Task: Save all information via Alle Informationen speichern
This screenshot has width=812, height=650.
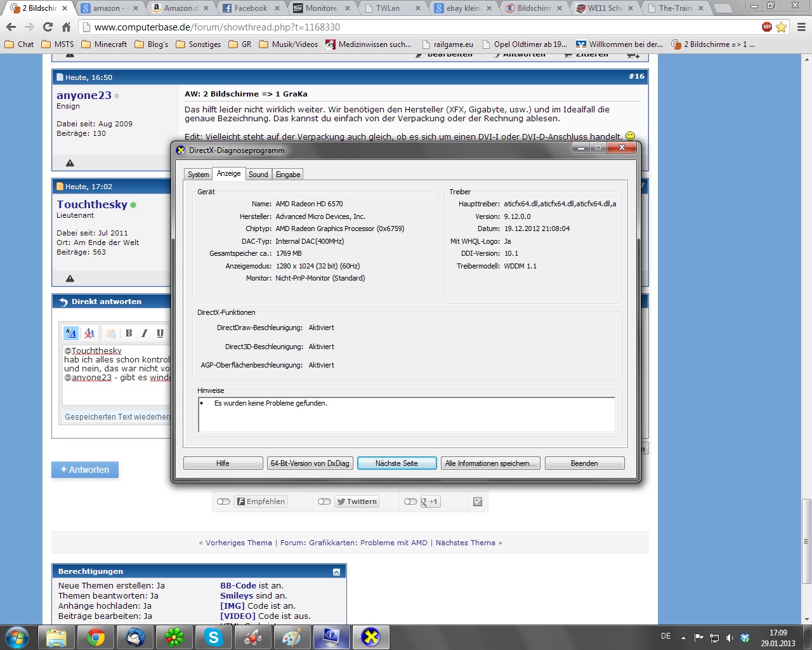Action: point(490,463)
